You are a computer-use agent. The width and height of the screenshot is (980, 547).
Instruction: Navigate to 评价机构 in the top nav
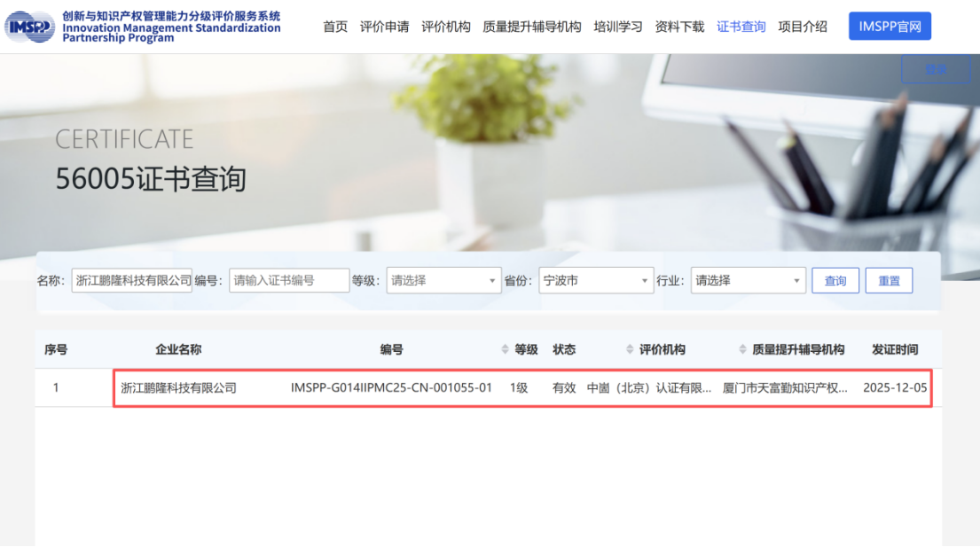point(445,27)
